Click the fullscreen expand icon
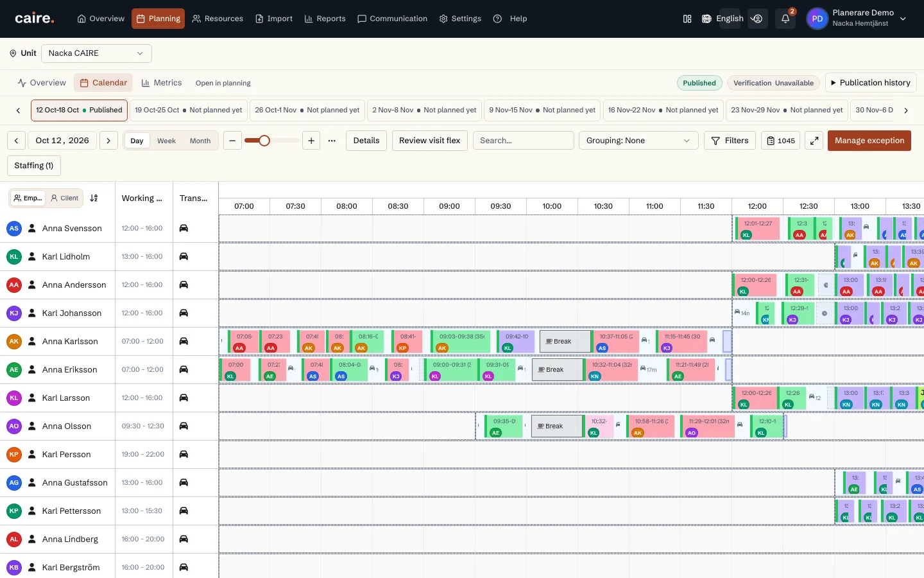Image resolution: width=924 pixels, height=578 pixels. click(814, 141)
